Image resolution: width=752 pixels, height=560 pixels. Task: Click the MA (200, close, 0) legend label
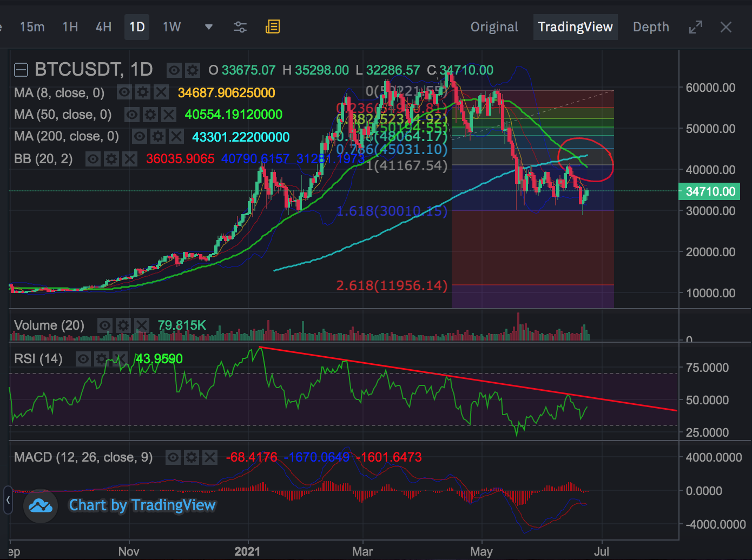tap(67, 136)
